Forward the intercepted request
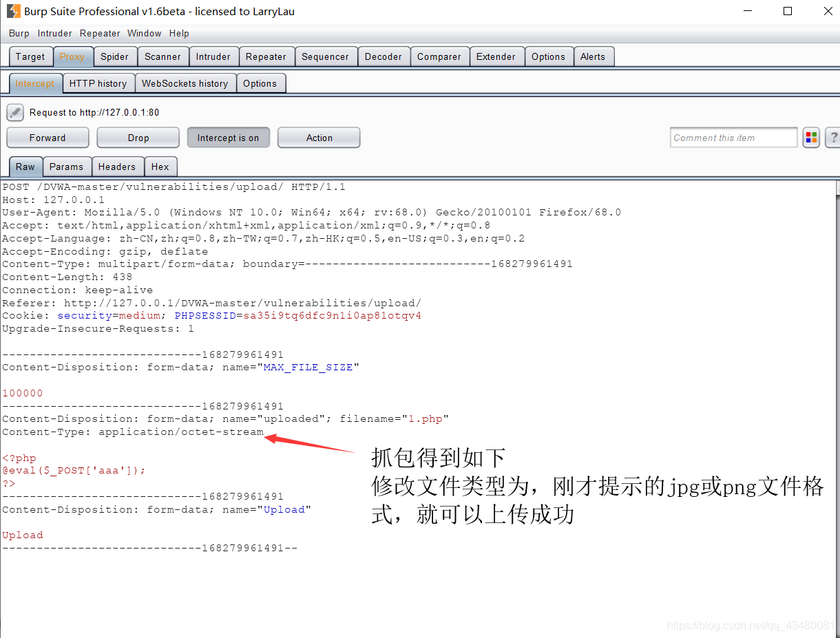 48,138
